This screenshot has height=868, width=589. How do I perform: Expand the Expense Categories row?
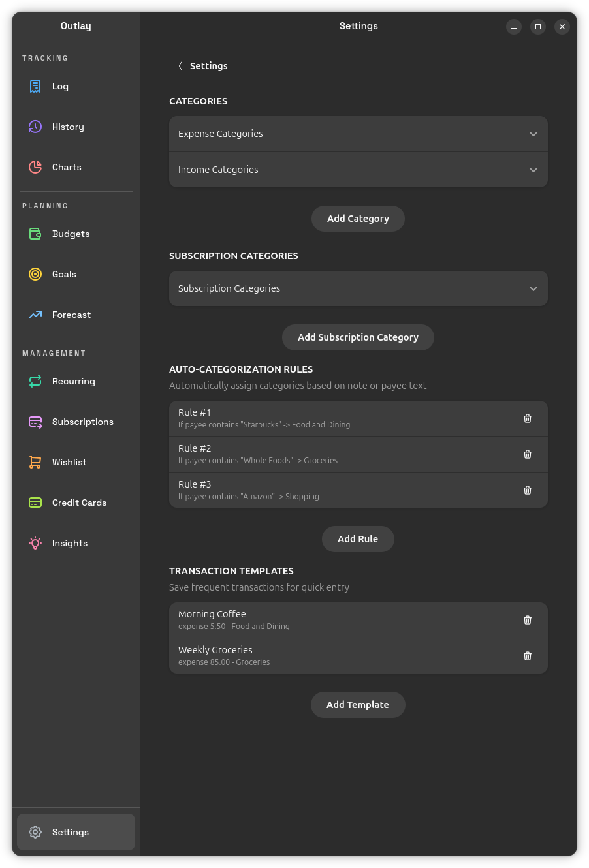[x=358, y=134]
